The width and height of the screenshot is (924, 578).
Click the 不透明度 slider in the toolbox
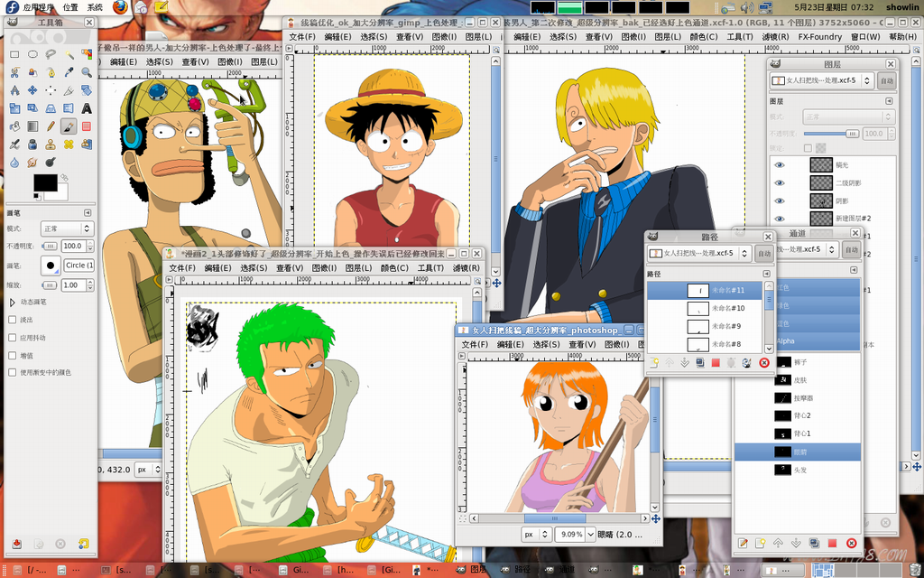[x=49, y=246]
